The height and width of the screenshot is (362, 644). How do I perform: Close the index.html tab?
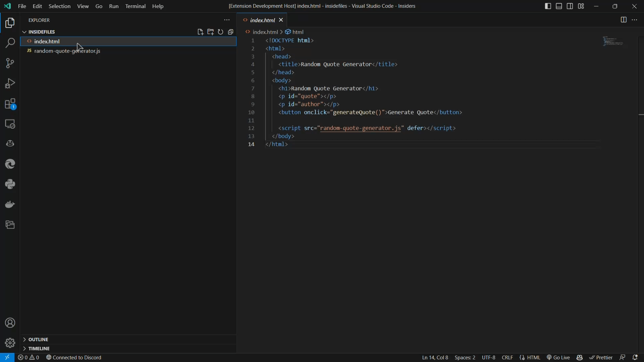click(281, 20)
